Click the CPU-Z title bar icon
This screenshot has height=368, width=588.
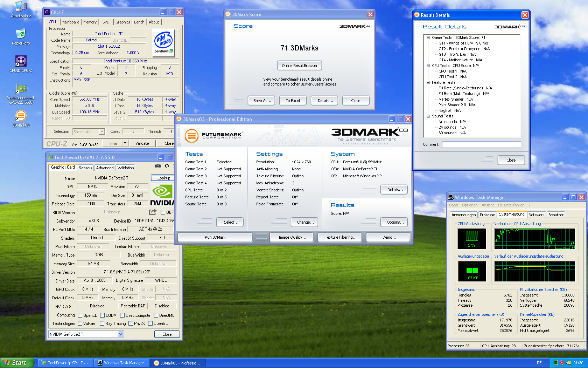tap(47, 12)
